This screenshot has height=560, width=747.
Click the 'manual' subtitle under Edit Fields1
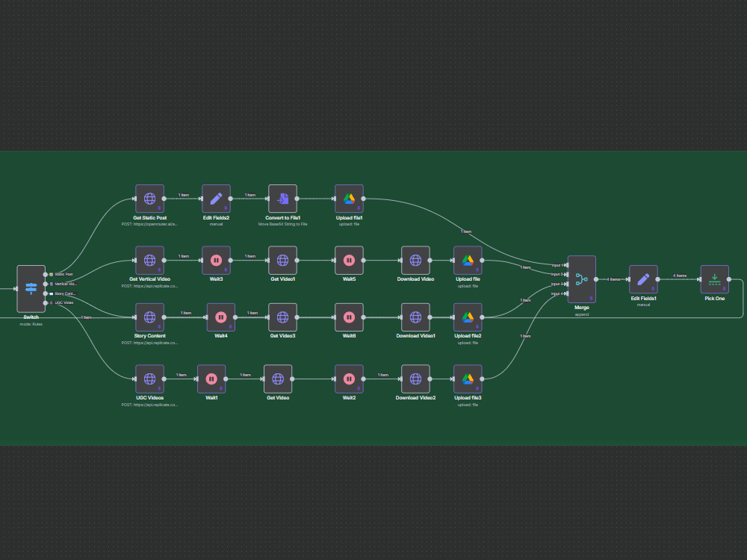[x=644, y=305]
